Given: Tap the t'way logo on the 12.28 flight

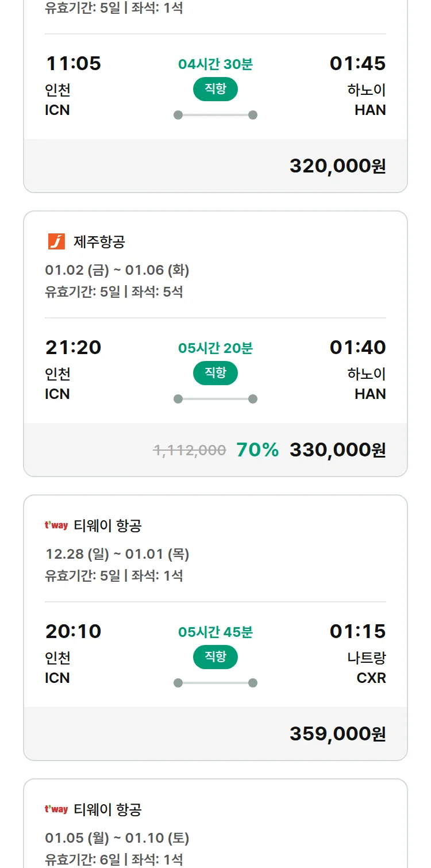Looking at the screenshot, I should point(56,525).
